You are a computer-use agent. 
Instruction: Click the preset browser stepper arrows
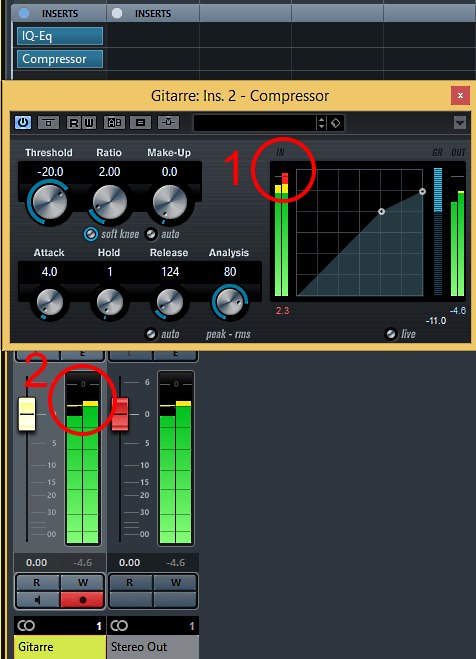tap(321, 123)
